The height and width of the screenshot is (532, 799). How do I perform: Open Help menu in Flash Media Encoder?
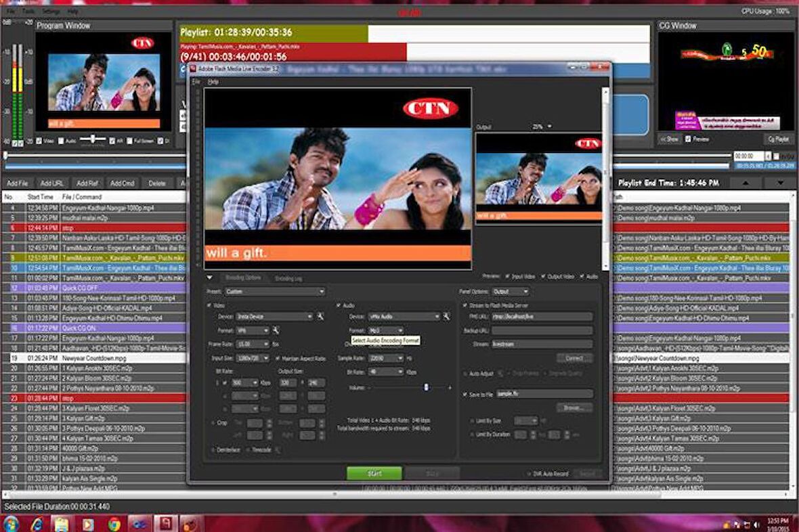coord(213,81)
